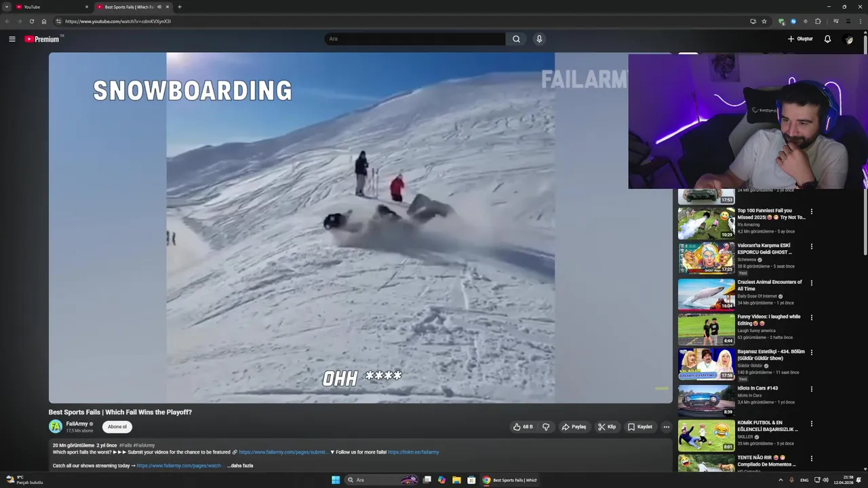Go to YouTube Premium home logo

tap(43, 39)
